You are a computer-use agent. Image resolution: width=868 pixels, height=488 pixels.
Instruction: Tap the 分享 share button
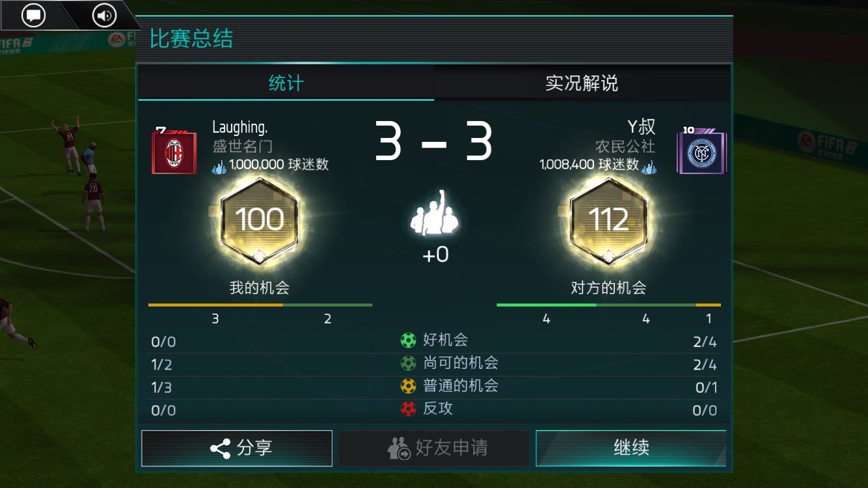pyautogui.click(x=237, y=448)
